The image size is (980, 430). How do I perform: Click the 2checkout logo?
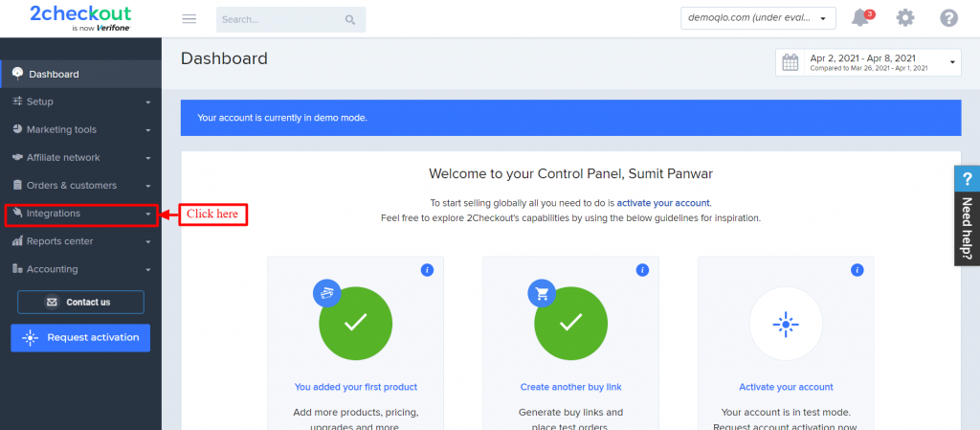pos(80,18)
